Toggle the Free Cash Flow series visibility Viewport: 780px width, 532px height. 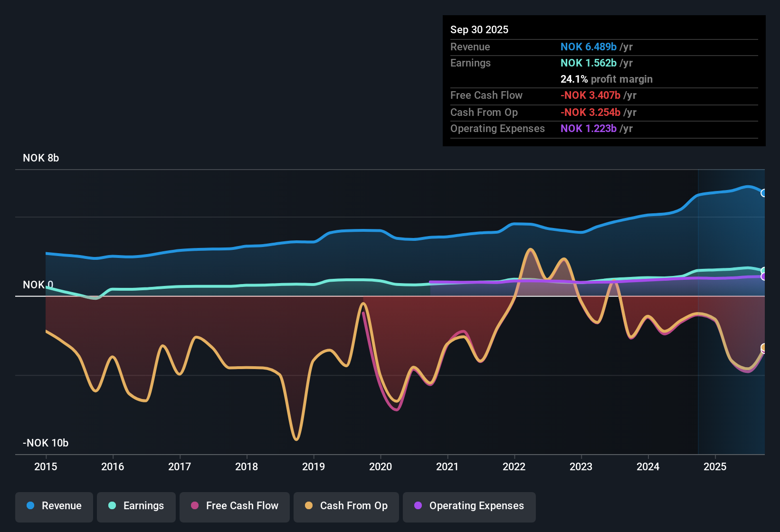pyautogui.click(x=234, y=506)
